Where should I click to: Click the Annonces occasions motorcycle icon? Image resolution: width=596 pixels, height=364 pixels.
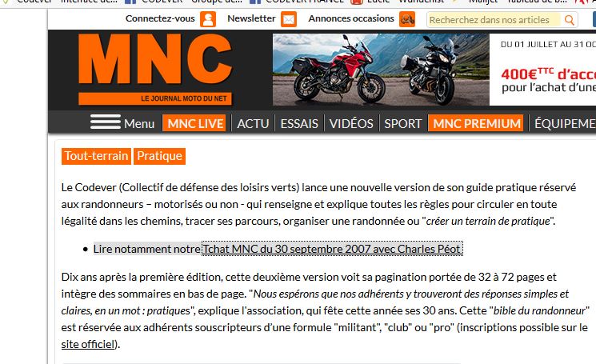click(x=407, y=19)
